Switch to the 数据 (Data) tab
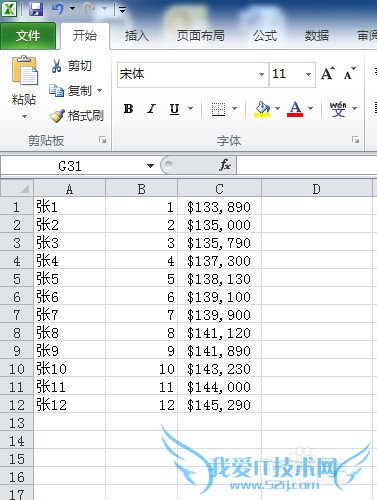This screenshot has height=500, width=377. (x=317, y=36)
